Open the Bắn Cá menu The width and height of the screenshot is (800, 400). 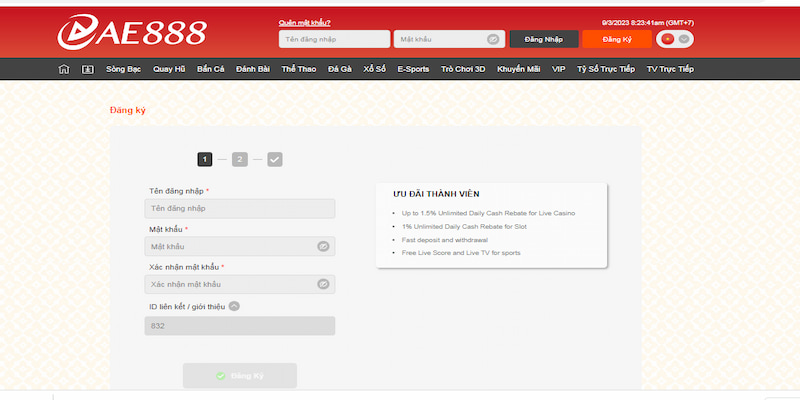coord(210,69)
